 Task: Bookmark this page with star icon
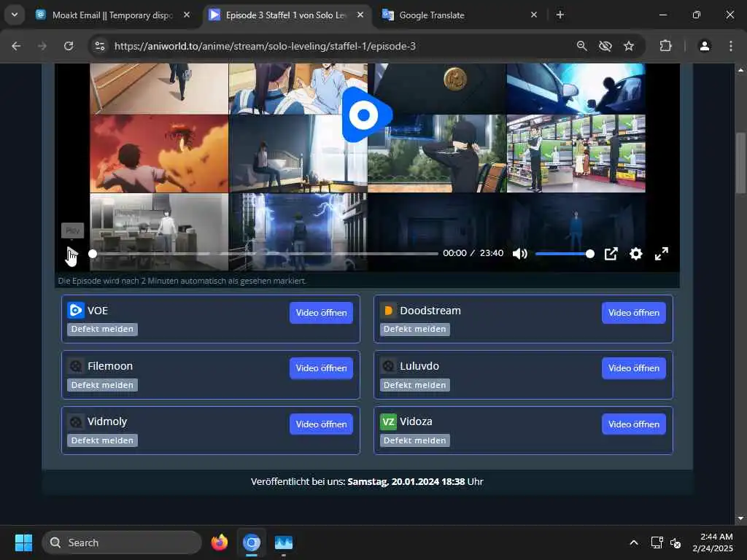tap(629, 46)
